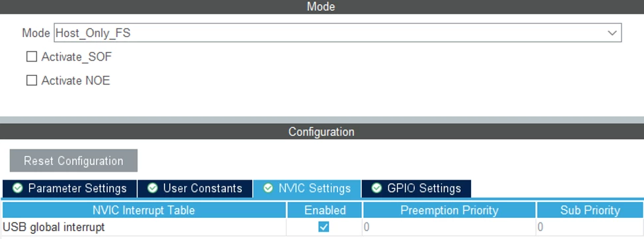Click green check icon on User Constants tab
This screenshot has width=644, height=239.
153,188
